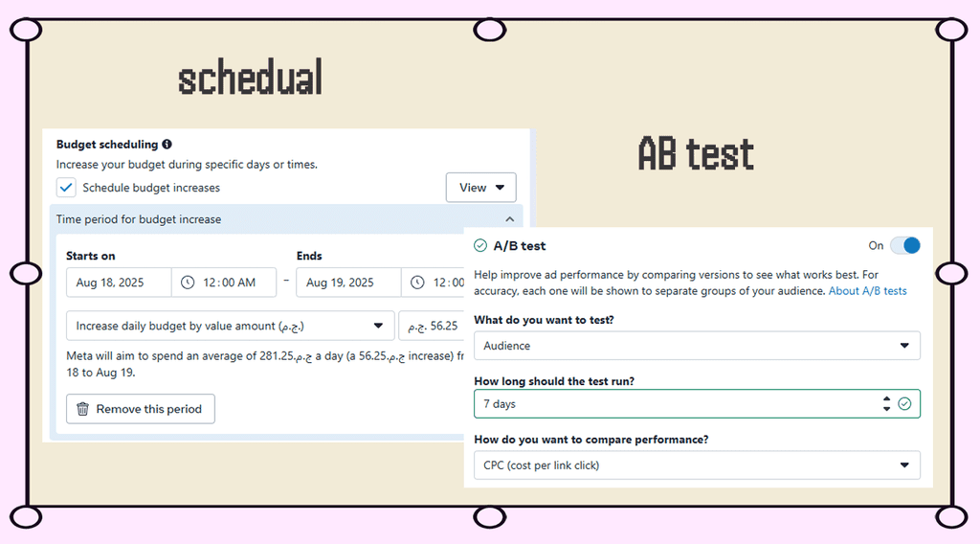980x544 pixels.
Task: Open the View dropdown menu
Action: pyautogui.click(x=481, y=188)
